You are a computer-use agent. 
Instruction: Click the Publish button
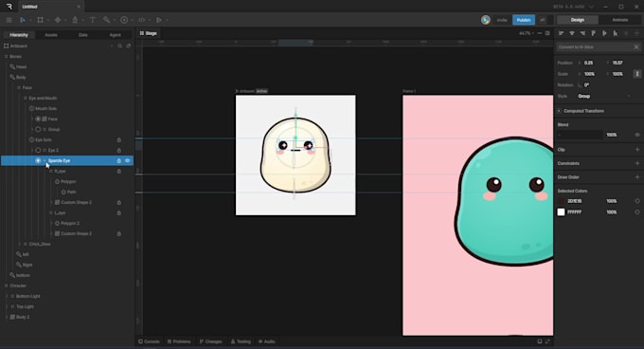523,20
